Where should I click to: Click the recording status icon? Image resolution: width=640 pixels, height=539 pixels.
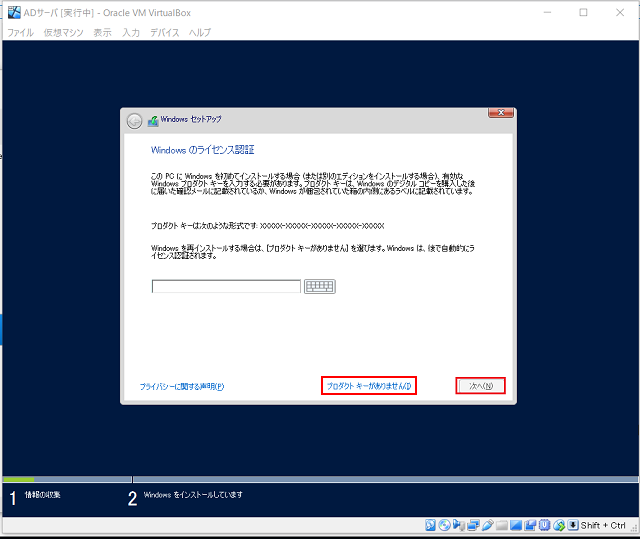click(530, 525)
